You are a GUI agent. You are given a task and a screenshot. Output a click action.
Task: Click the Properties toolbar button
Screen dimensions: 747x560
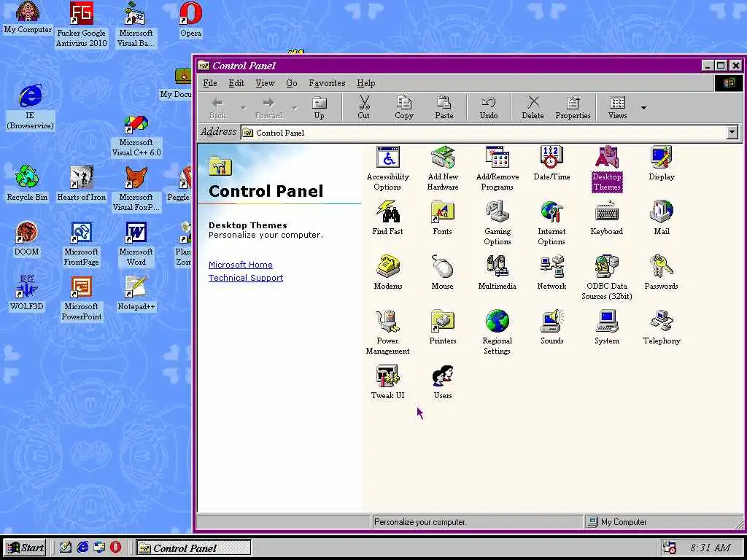(x=573, y=108)
